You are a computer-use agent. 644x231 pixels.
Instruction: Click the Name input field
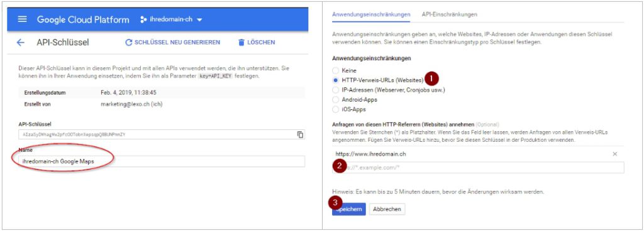tap(162, 161)
